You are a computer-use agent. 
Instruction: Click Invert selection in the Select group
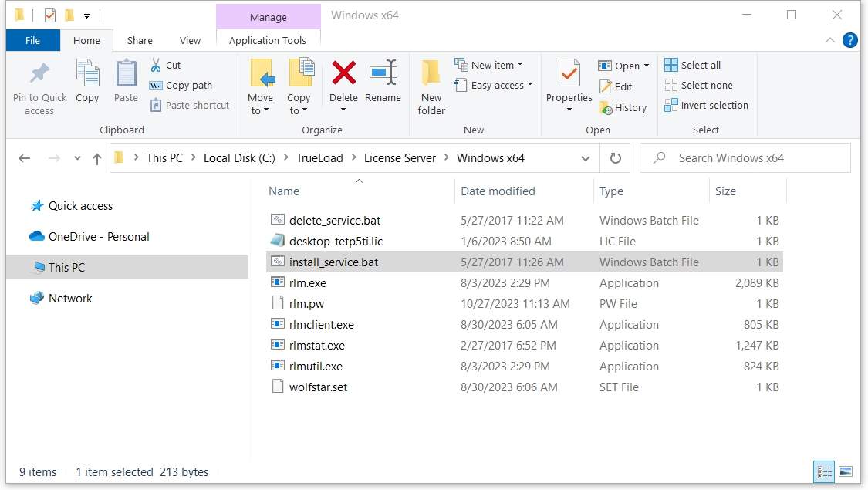coord(706,106)
